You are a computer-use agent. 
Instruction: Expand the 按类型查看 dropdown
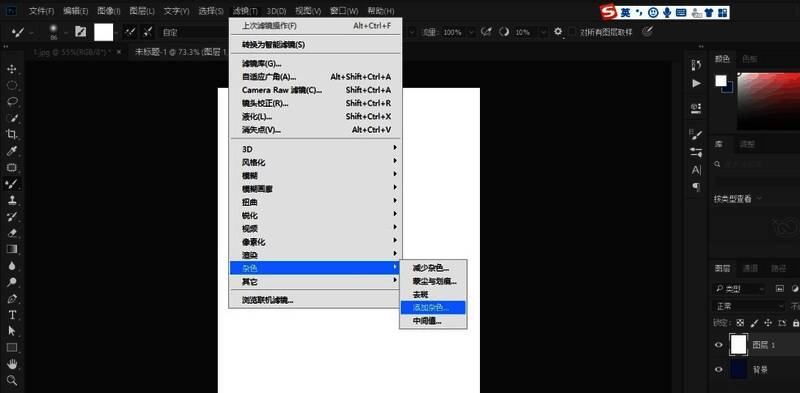(x=738, y=199)
